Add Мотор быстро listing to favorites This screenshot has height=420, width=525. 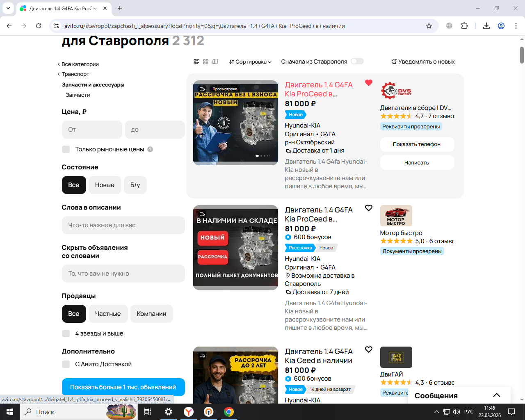(x=369, y=208)
